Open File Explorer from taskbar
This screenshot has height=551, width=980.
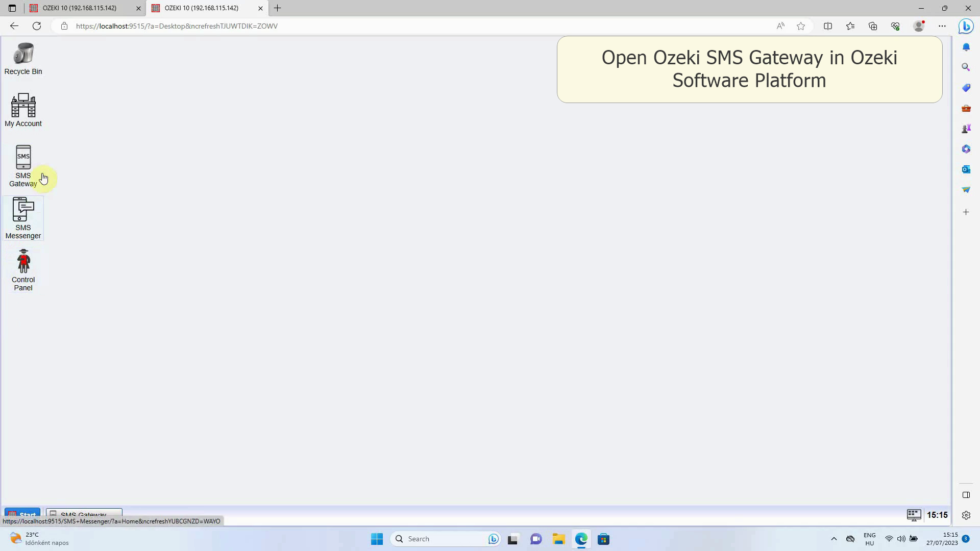558,539
